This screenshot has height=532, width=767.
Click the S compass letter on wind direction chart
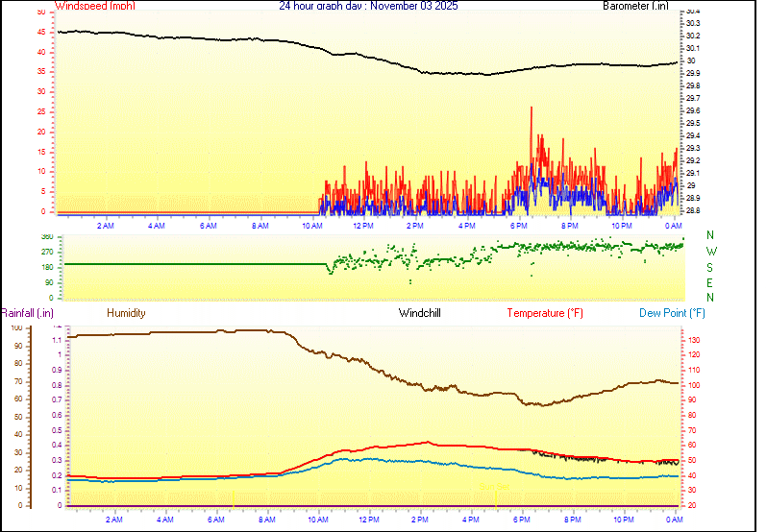pos(710,267)
